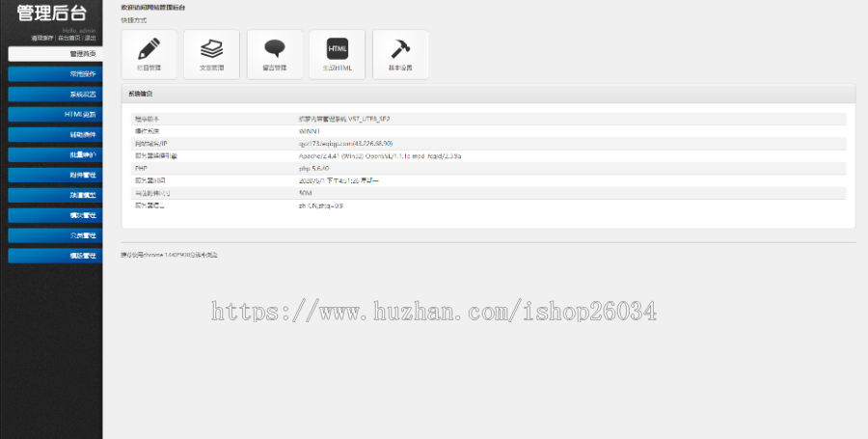This screenshot has width=868, height=439.
Task: Open the 常用操作 sidebar menu
Action: (x=55, y=73)
